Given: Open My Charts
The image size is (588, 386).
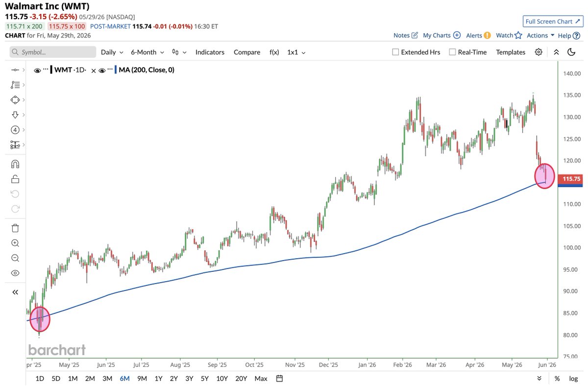Looking at the screenshot, I should (x=441, y=35).
